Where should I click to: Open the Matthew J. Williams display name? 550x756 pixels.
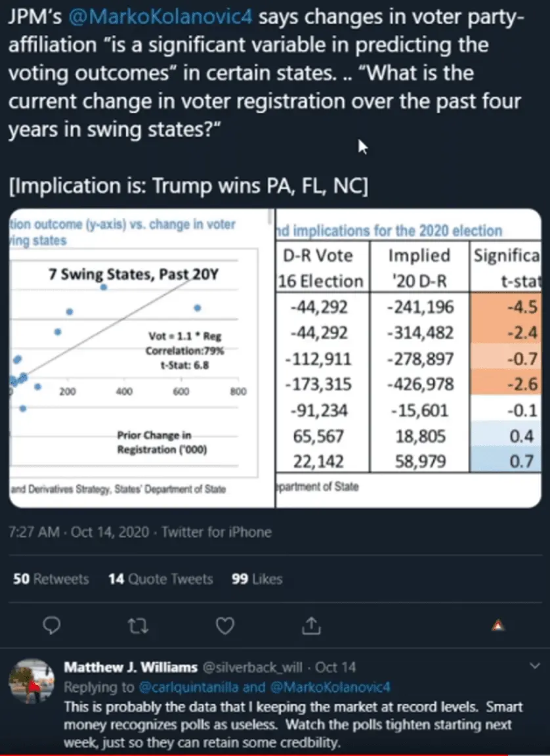pos(131,667)
